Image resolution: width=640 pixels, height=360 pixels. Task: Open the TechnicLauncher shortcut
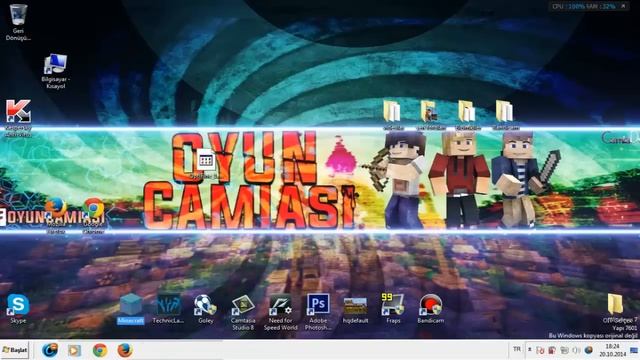point(168,309)
